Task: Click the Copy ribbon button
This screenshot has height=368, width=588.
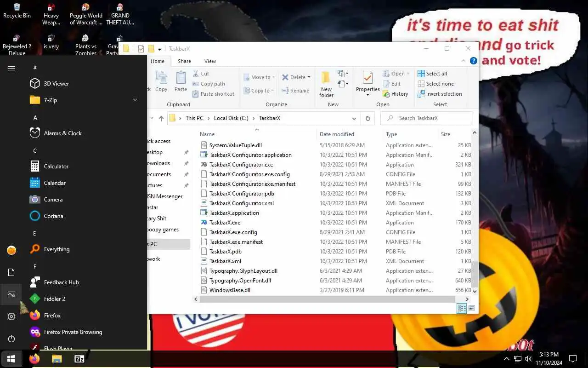Action: point(161,81)
